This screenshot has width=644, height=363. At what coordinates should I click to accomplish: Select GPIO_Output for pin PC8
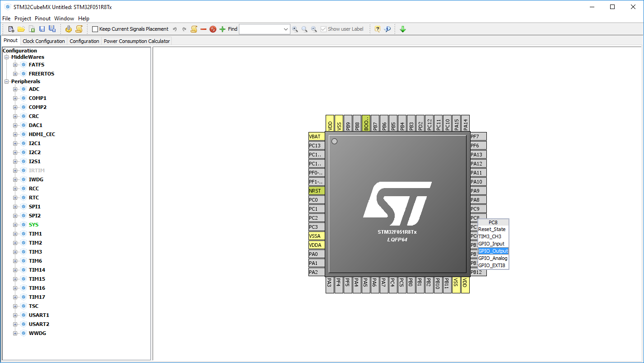point(493,251)
